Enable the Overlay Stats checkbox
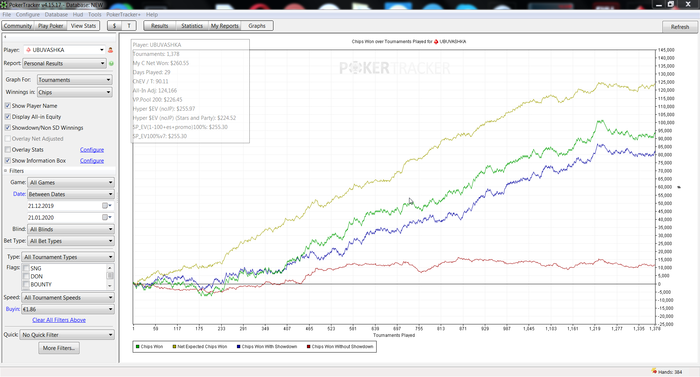This screenshot has height=377, width=700. (8, 150)
